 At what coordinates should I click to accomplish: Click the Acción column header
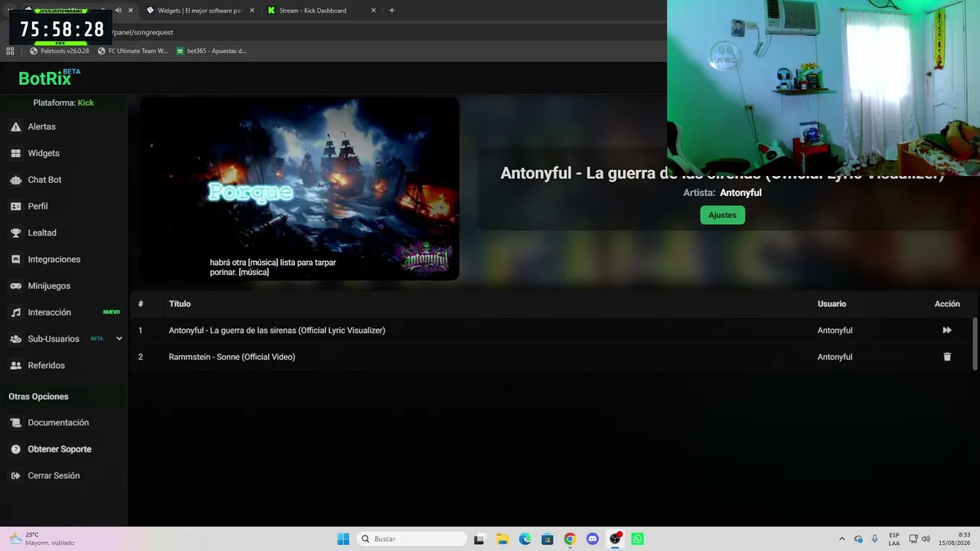pos(947,304)
